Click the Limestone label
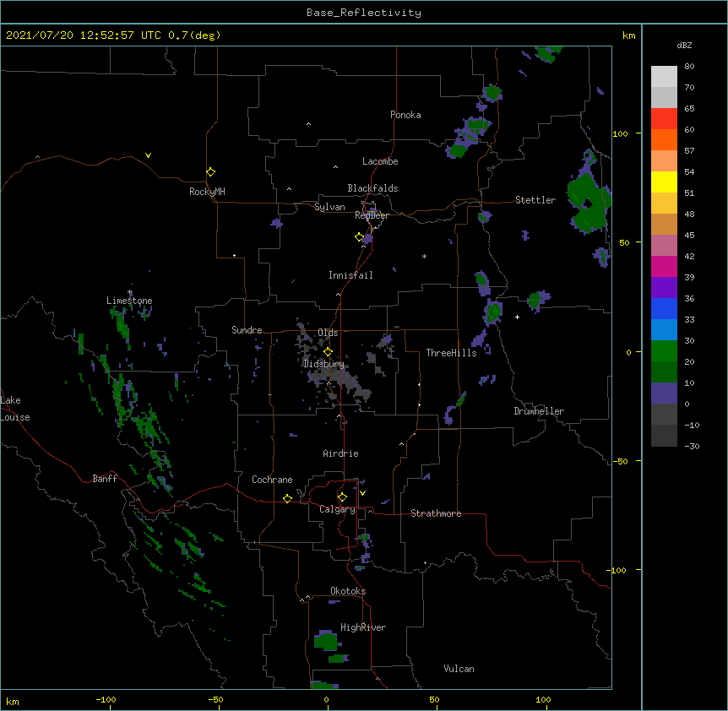 pyautogui.click(x=129, y=301)
